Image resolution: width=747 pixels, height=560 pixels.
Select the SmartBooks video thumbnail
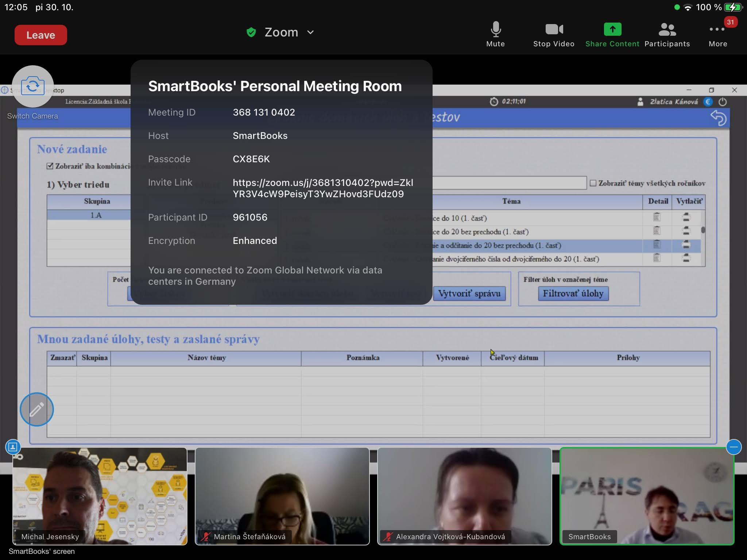tap(647, 496)
